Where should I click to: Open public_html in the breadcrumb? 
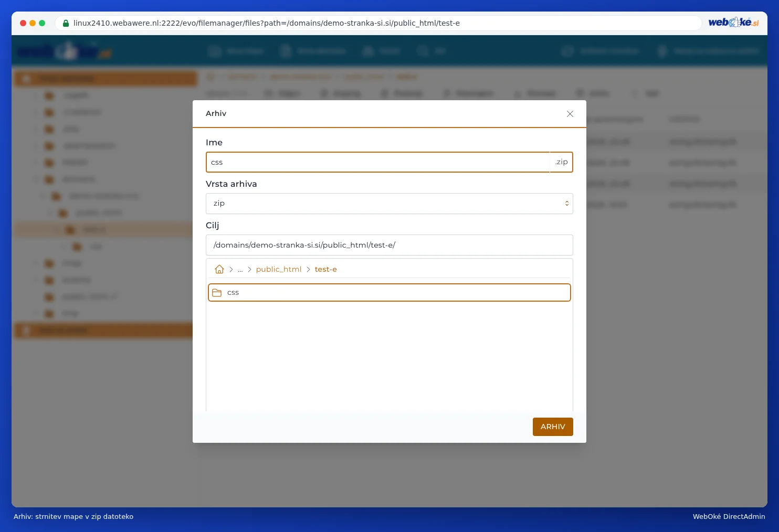click(279, 269)
